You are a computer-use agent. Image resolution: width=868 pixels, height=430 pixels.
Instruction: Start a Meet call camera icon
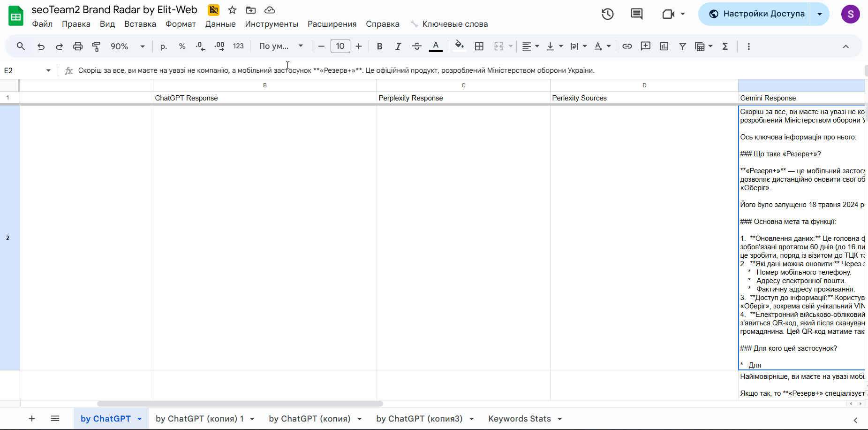668,14
